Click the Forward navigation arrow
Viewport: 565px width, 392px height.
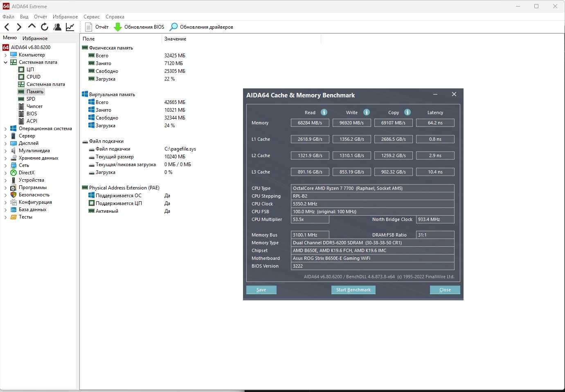pyautogui.click(x=19, y=27)
